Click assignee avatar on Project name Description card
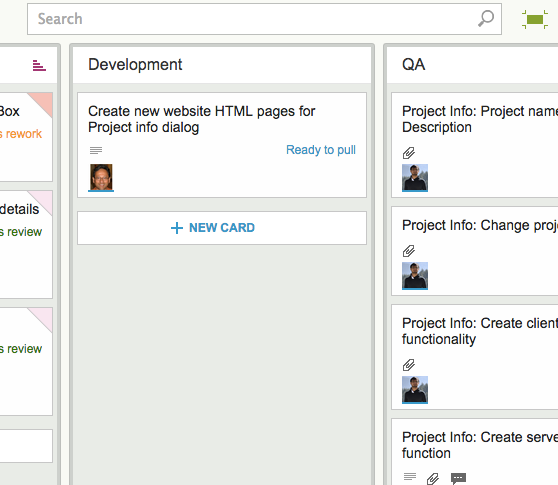This screenshot has height=485, width=558. pos(415,178)
